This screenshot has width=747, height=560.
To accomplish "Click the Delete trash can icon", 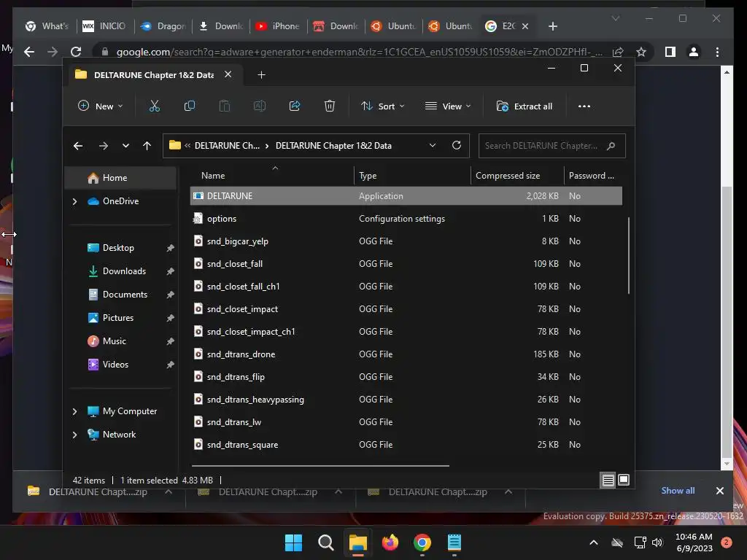I will [329, 106].
